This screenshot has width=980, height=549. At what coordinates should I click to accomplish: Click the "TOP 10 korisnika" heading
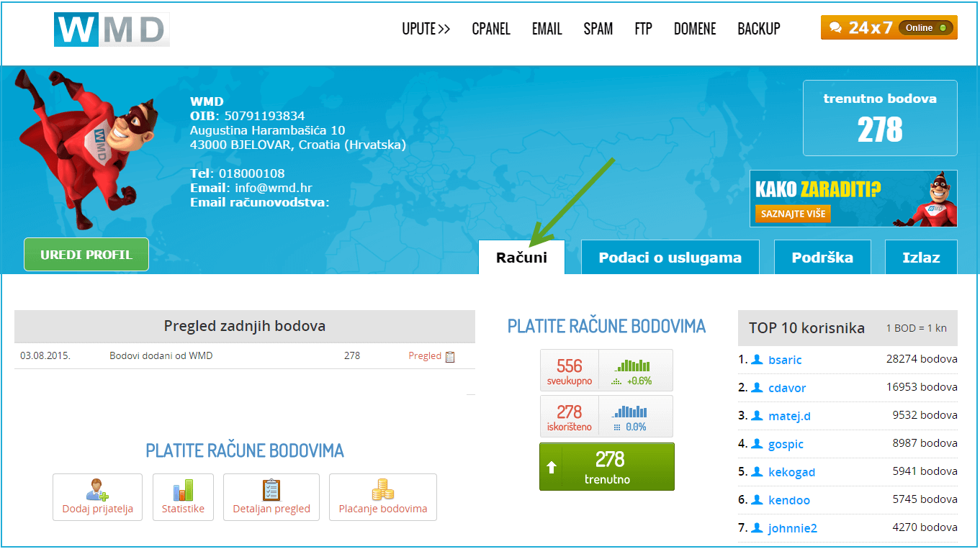tap(806, 328)
